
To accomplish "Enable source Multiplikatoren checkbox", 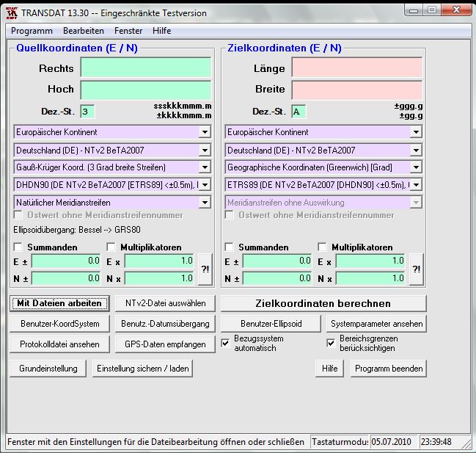I will (111, 247).
